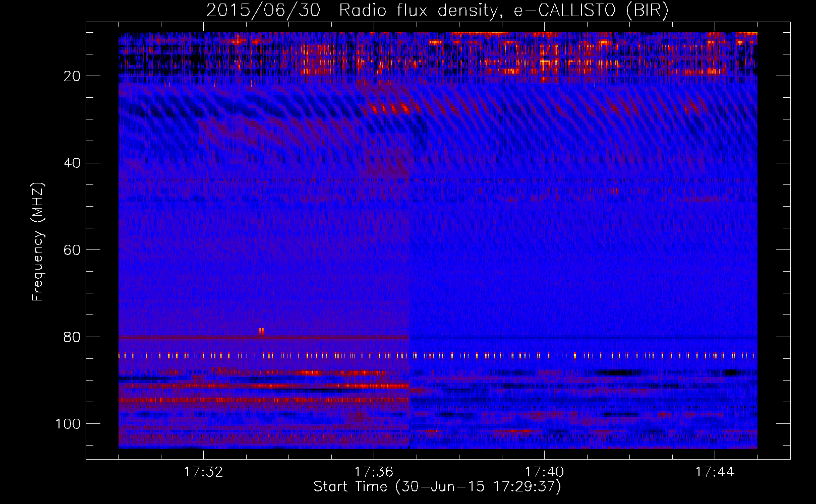This screenshot has height=504, width=816.
Task: Click the 'Start Time (30-Jun-15 17:29:37)' axis label
Action: click(x=437, y=487)
